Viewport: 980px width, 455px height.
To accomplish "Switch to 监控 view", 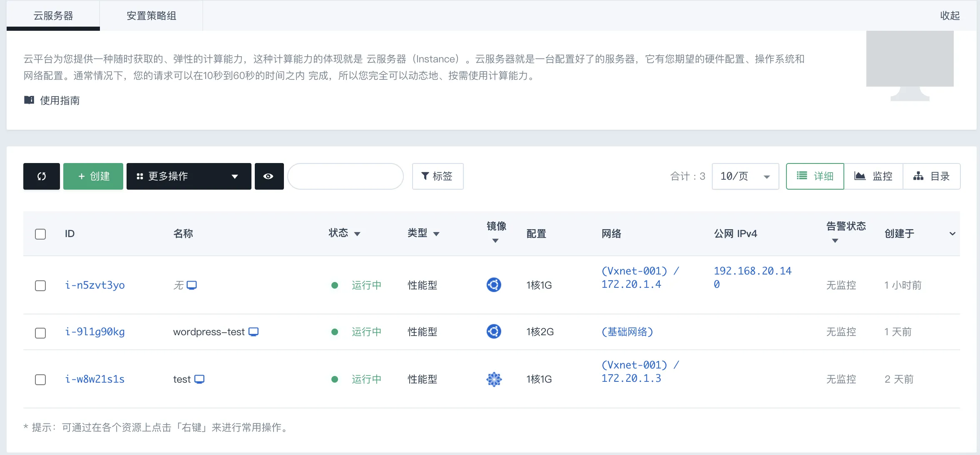I will [x=873, y=176].
